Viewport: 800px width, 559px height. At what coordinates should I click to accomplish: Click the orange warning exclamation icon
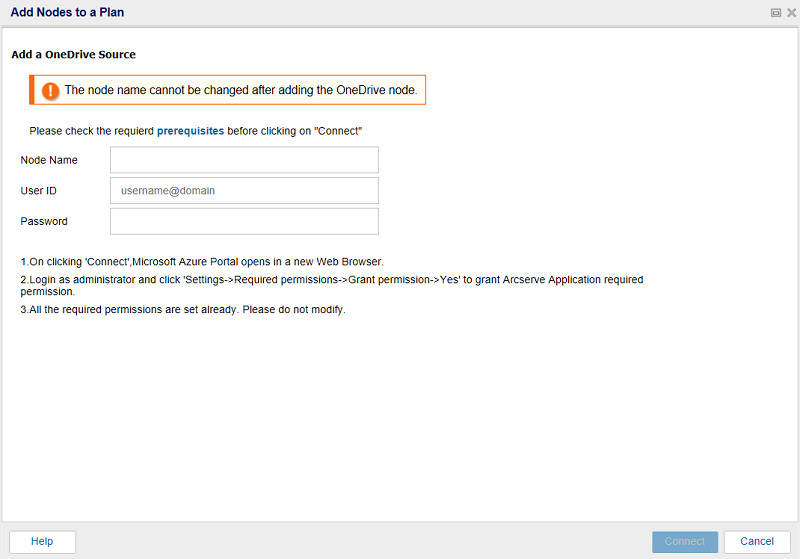50,91
